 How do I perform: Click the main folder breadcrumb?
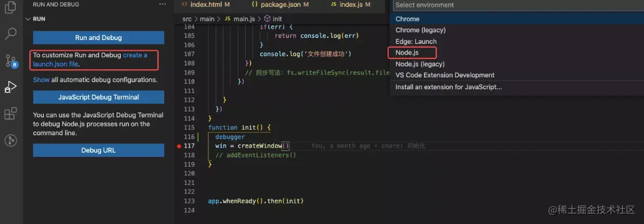(x=207, y=19)
